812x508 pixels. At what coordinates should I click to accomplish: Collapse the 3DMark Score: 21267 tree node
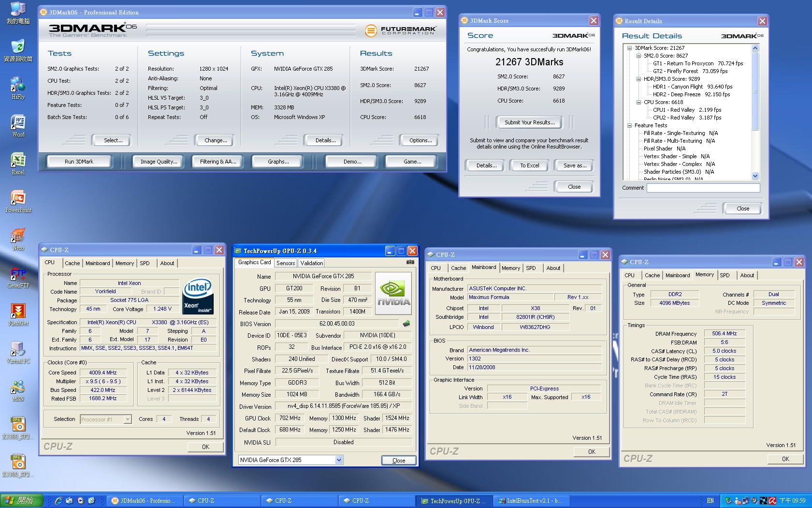click(x=629, y=48)
